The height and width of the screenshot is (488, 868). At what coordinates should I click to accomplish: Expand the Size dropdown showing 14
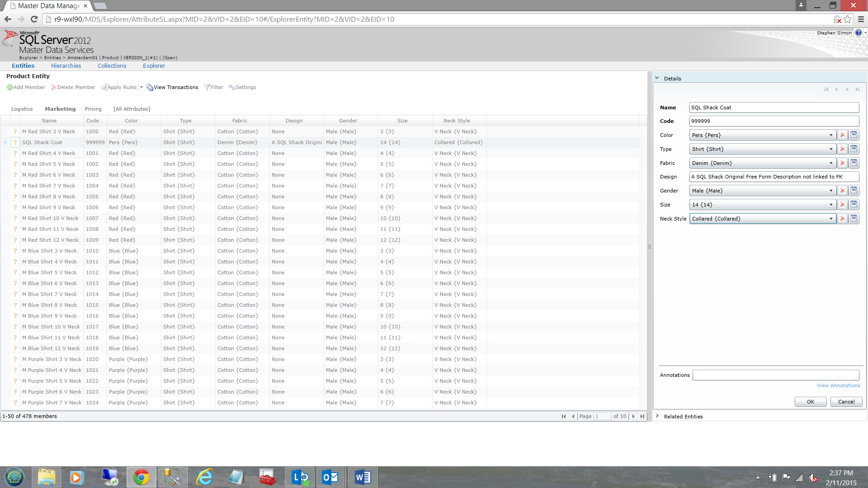[831, 205]
